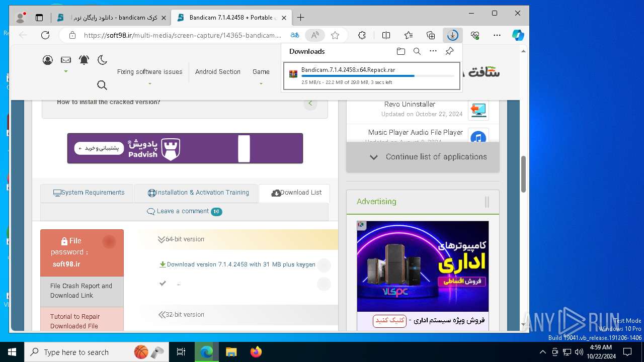
Task: Switch to the System Requirements tab
Action: (87, 193)
